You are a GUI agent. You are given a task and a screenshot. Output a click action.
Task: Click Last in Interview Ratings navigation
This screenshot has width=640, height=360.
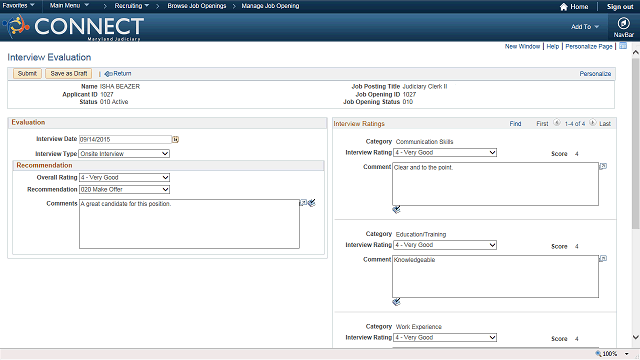[605, 124]
